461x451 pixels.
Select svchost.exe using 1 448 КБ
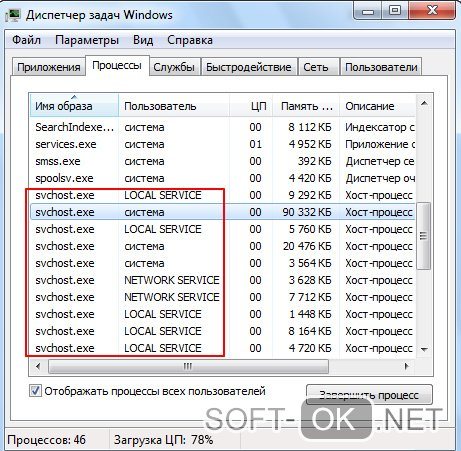coord(223,314)
